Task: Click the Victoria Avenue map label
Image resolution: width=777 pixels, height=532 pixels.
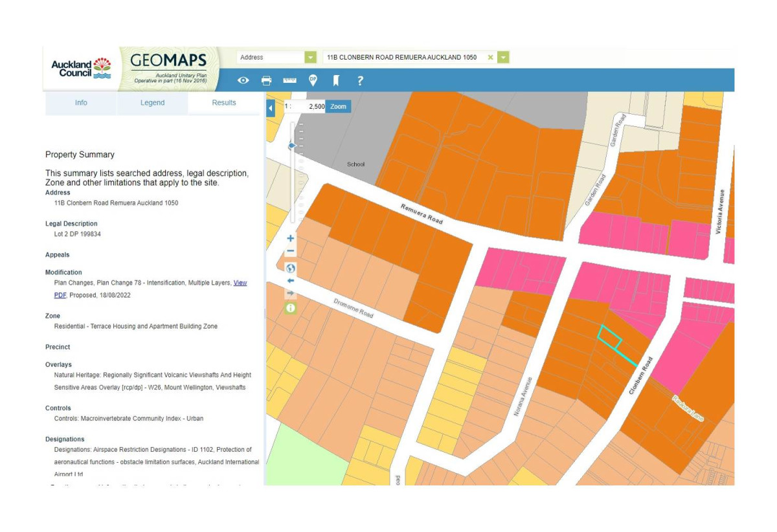Action: pyautogui.click(x=721, y=211)
